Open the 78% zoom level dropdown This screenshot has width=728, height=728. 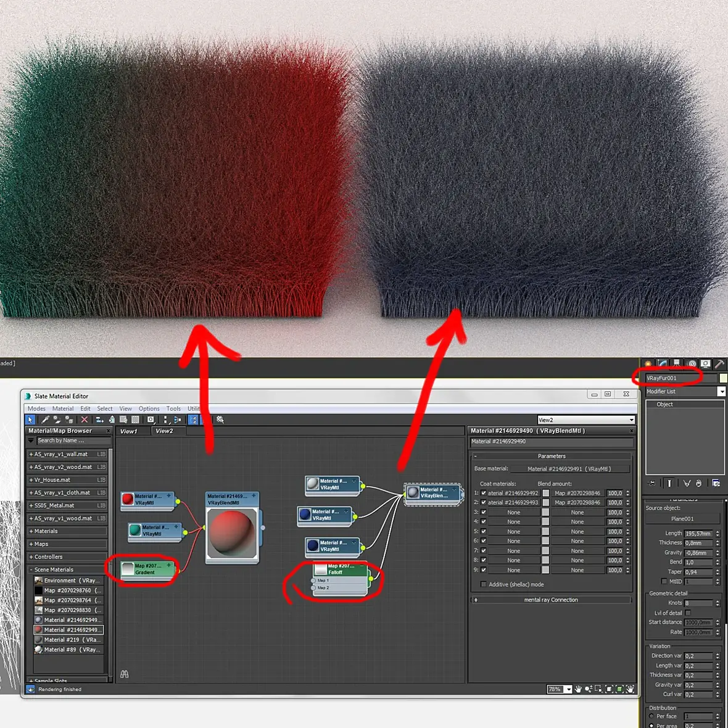pyautogui.click(x=568, y=689)
